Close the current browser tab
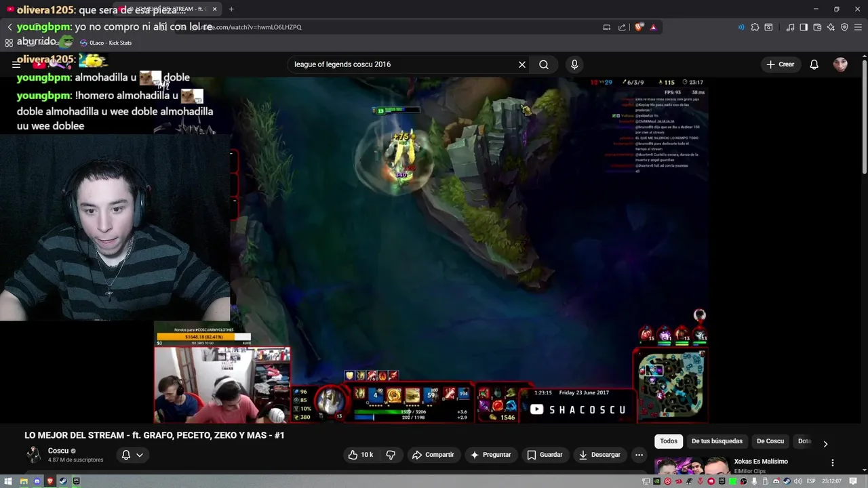868x488 pixels. [x=215, y=9]
